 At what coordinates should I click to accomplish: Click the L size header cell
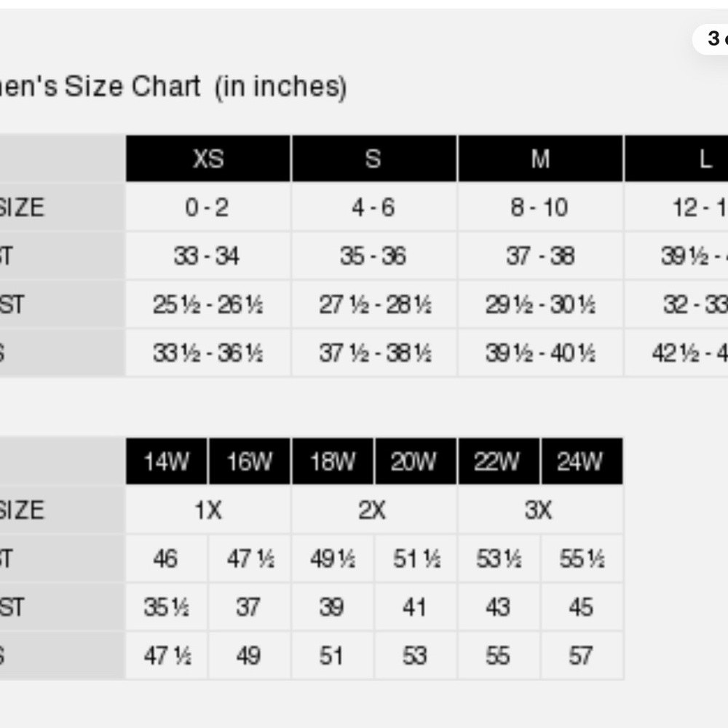[677, 159]
